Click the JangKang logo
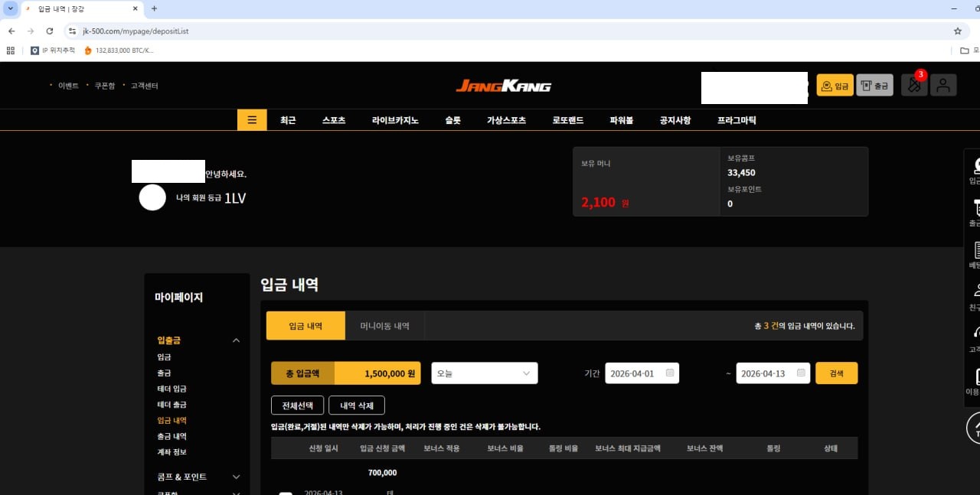The height and width of the screenshot is (495, 980). coord(504,86)
